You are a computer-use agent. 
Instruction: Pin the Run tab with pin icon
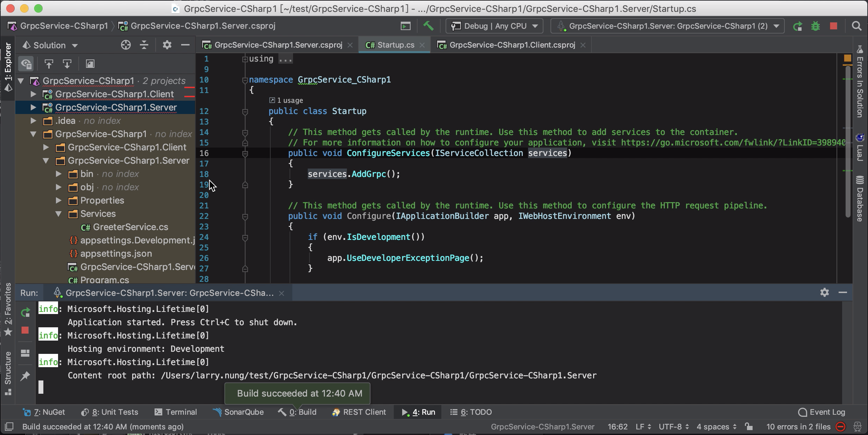(x=25, y=376)
